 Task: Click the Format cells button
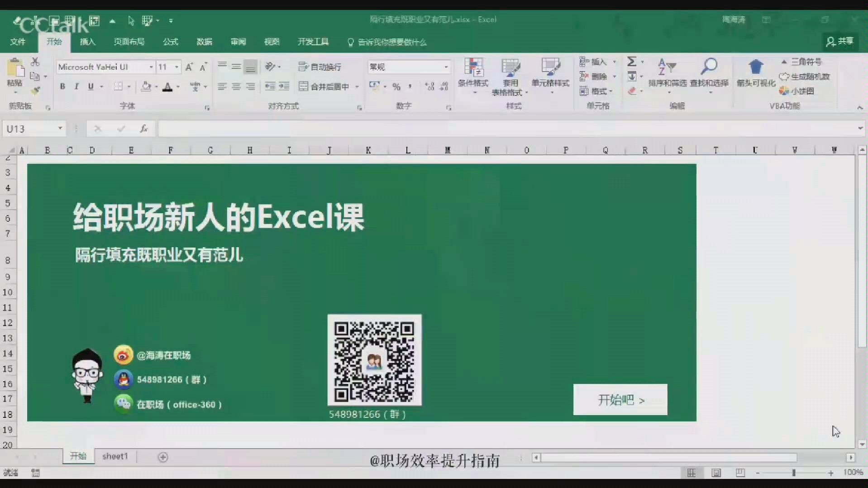click(596, 91)
